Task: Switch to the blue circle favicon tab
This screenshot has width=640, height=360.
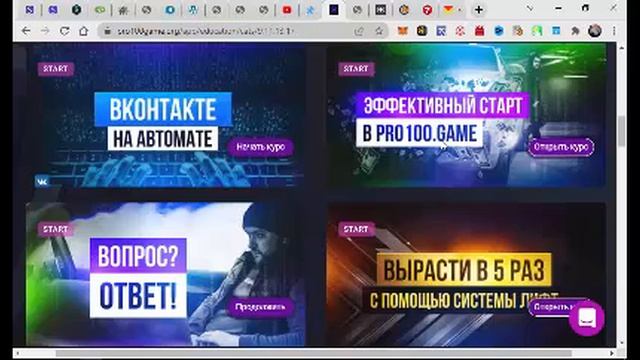Action: pyautogui.click(x=170, y=10)
